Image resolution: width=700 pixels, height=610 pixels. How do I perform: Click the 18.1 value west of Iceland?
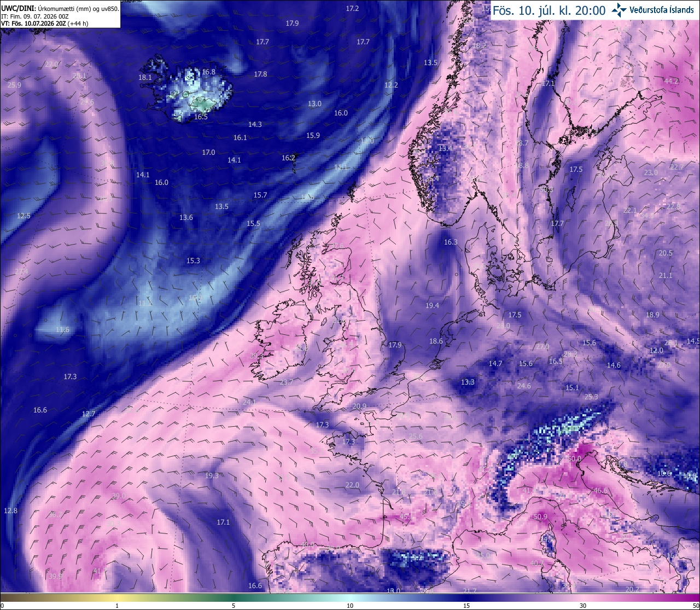(x=145, y=78)
